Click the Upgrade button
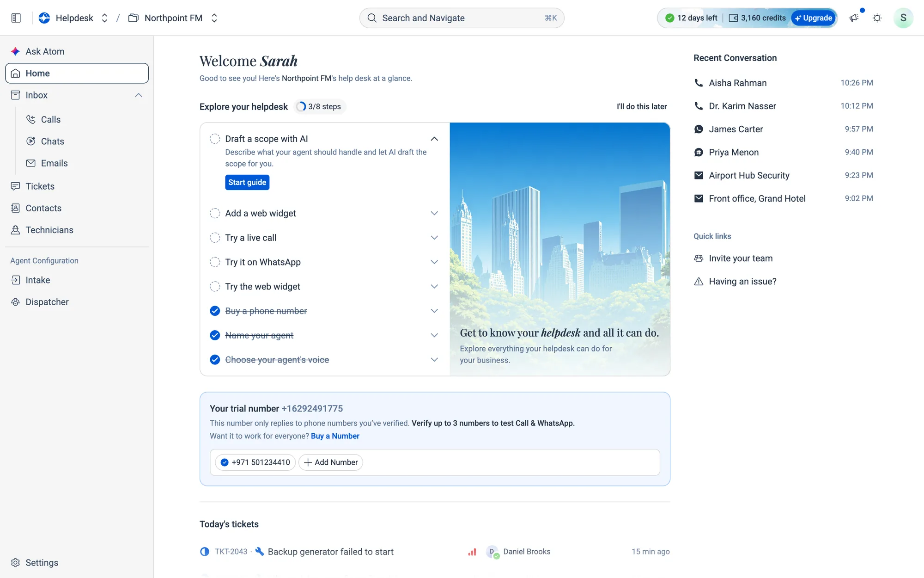The width and height of the screenshot is (924, 578). (x=814, y=18)
